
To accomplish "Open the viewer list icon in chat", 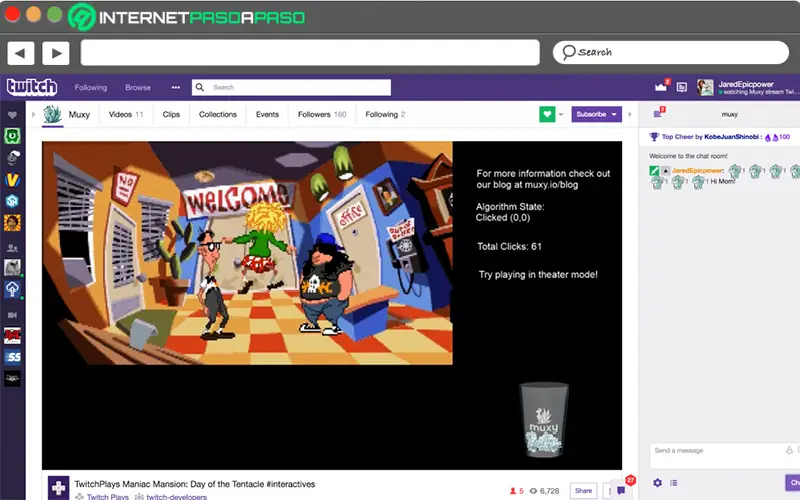I will (x=673, y=483).
